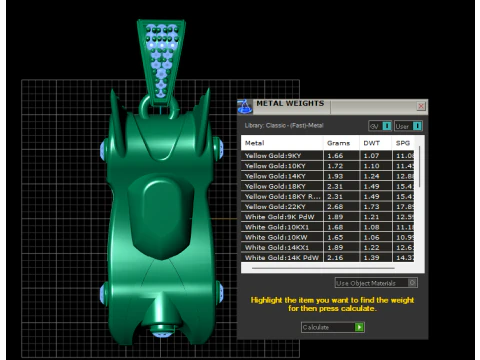Toggle the User library switch
Viewport: 480px width, 360px height.
[x=408, y=126]
